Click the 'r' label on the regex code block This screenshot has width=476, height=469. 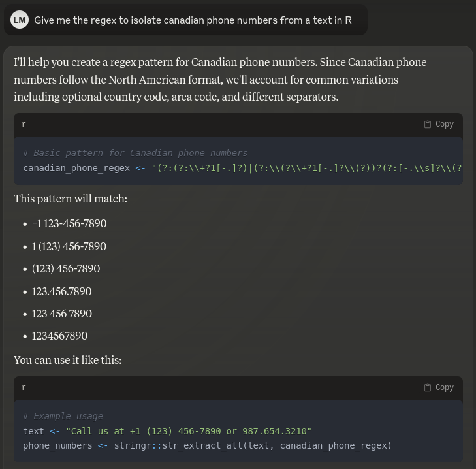click(24, 124)
